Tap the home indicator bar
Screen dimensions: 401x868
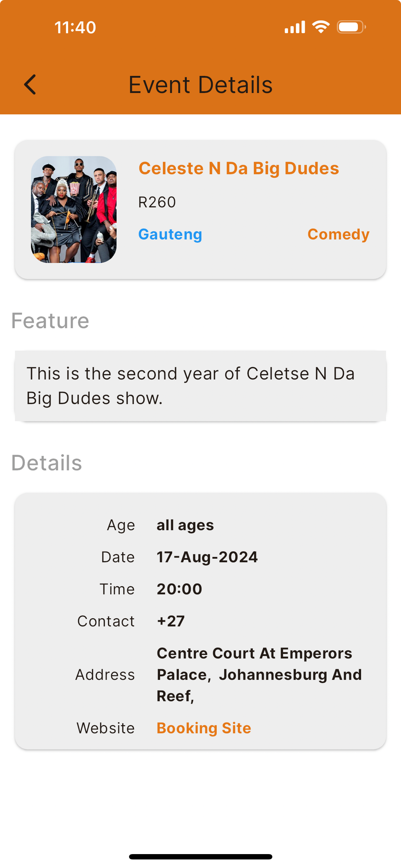[x=200, y=857]
